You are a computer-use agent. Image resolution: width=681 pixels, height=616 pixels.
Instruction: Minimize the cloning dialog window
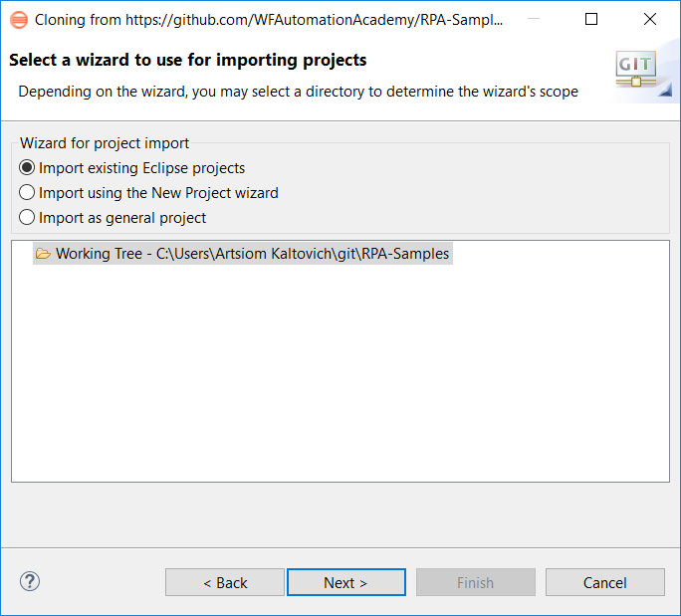point(534,19)
